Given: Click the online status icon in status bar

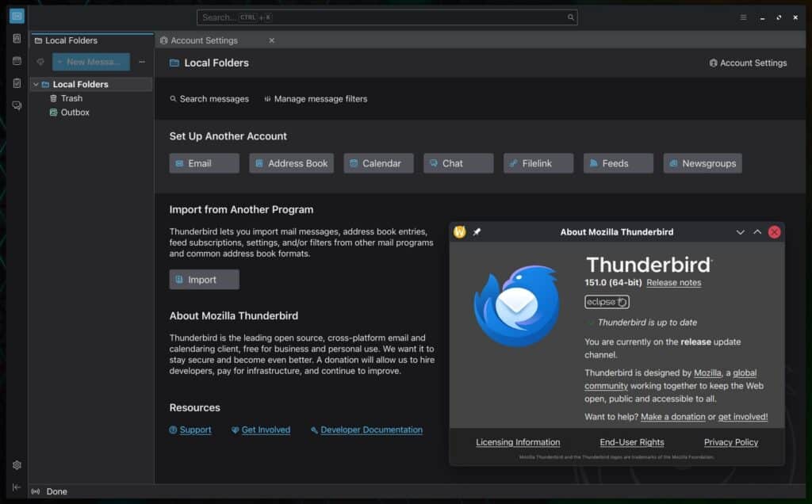Looking at the screenshot, I should (x=35, y=491).
